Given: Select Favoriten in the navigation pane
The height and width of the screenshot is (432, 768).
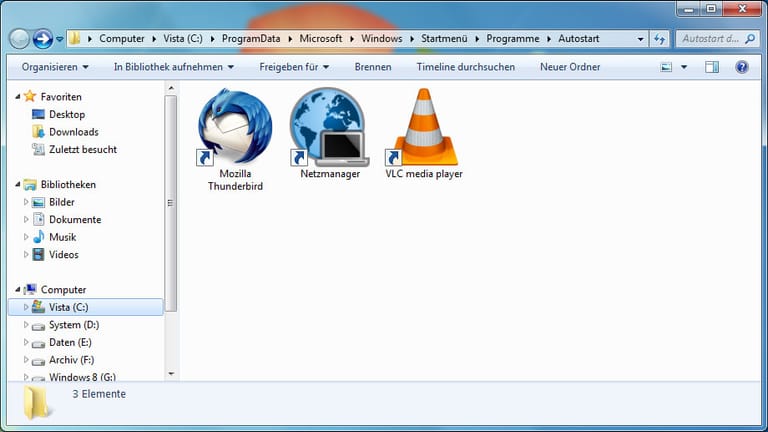Looking at the screenshot, I should coord(61,96).
